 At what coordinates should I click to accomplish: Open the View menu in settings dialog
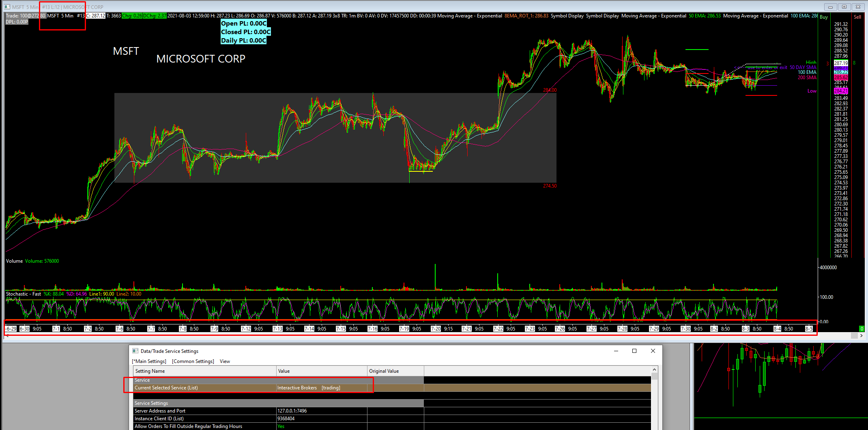[x=225, y=361]
